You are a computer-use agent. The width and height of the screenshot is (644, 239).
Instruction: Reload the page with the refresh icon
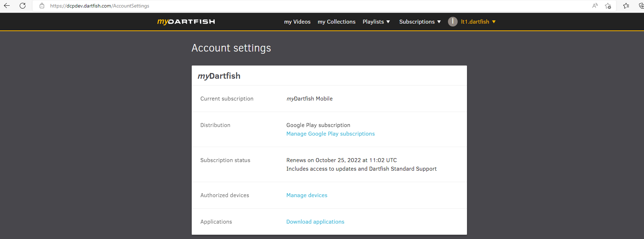pos(23,6)
